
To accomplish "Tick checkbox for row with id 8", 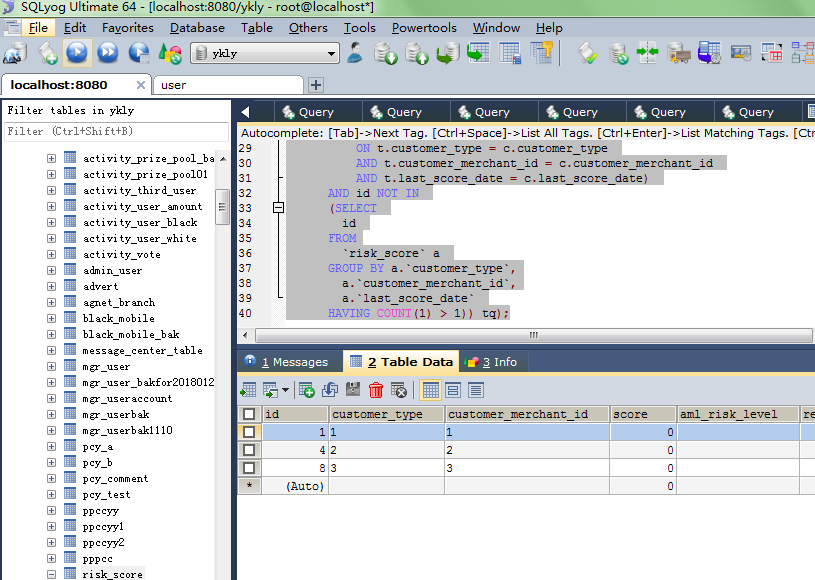I will click(x=249, y=468).
